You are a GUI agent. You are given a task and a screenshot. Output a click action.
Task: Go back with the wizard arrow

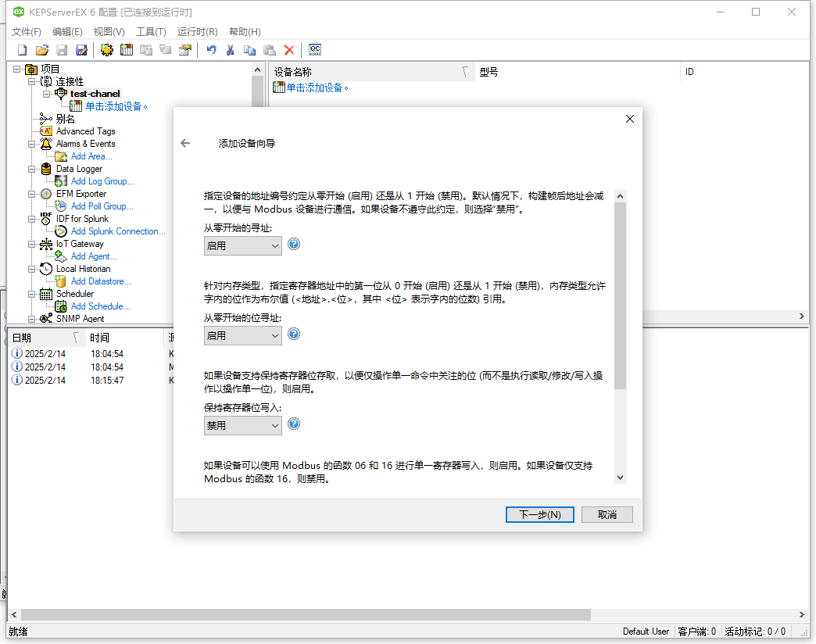pos(185,143)
